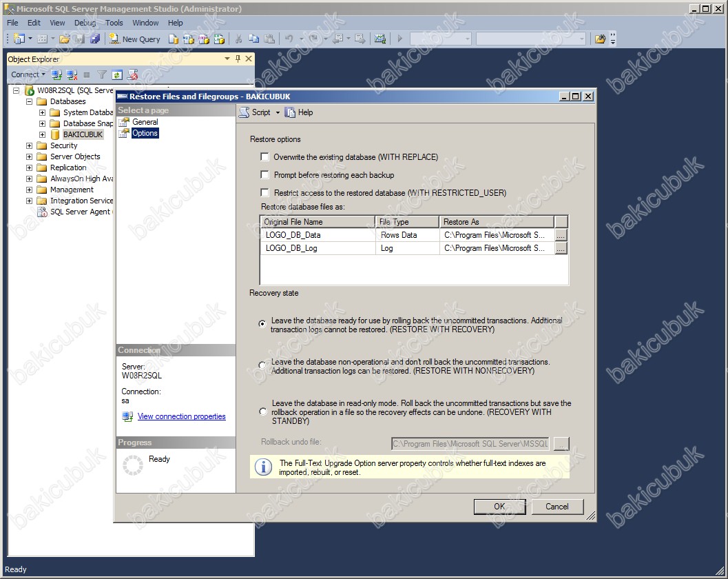This screenshot has height=579, width=728.
Task: Open the View menu
Action: click(58, 23)
